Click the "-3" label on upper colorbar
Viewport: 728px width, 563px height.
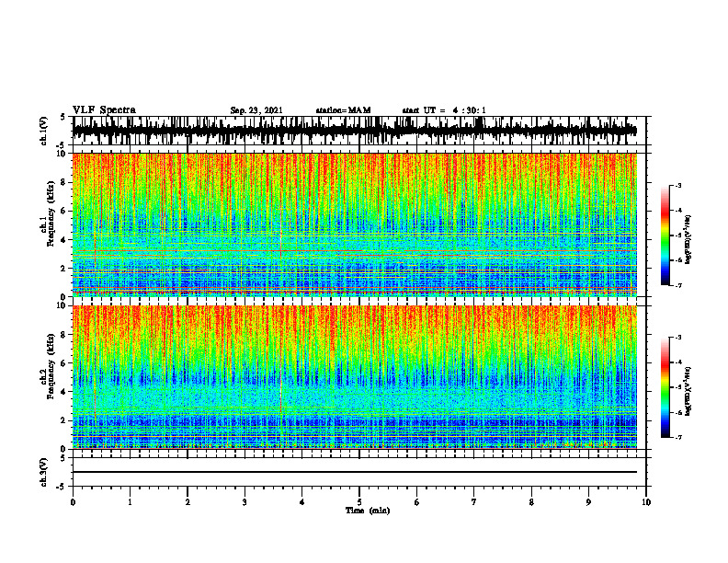point(678,185)
